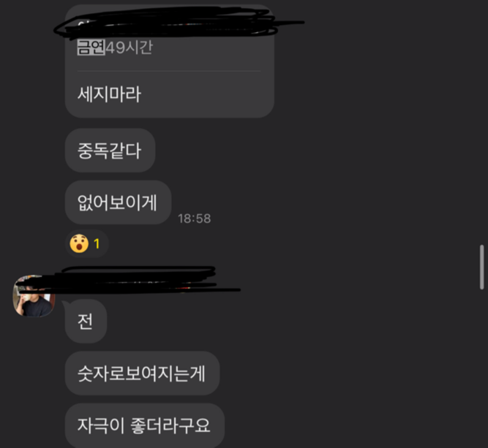This screenshot has width=488, height=448.
Task: Click the emoji reaction pill
Action: pyautogui.click(x=87, y=243)
